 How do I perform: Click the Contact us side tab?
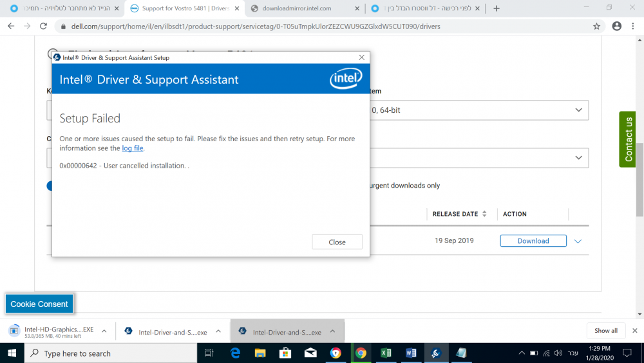(x=628, y=139)
